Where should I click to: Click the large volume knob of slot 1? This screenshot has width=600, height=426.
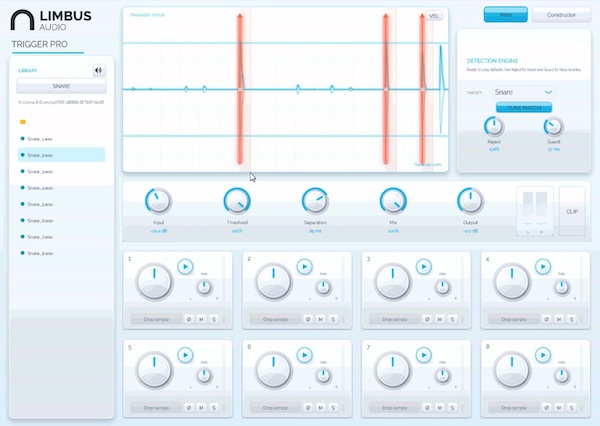coord(154,282)
